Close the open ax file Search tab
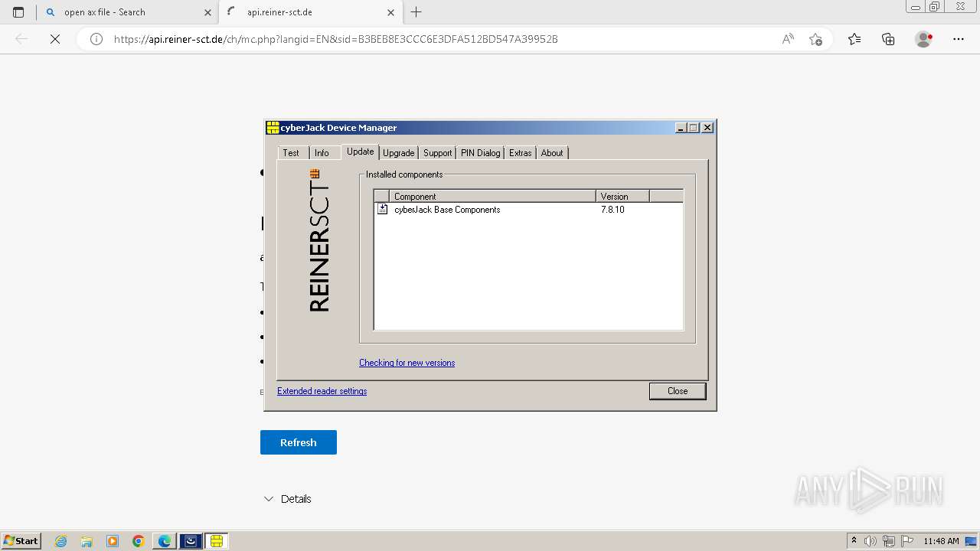The width and height of the screenshot is (980, 551). coord(207,12)
